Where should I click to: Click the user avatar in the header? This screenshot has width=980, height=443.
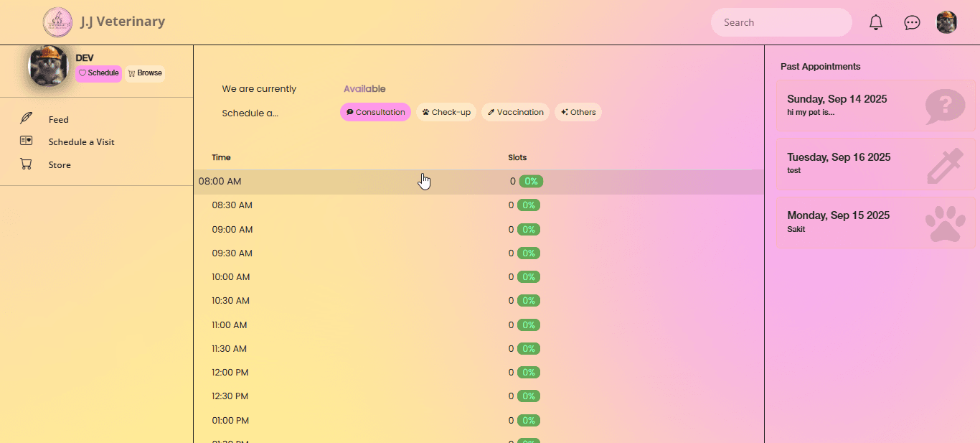[x=946, y=22]
